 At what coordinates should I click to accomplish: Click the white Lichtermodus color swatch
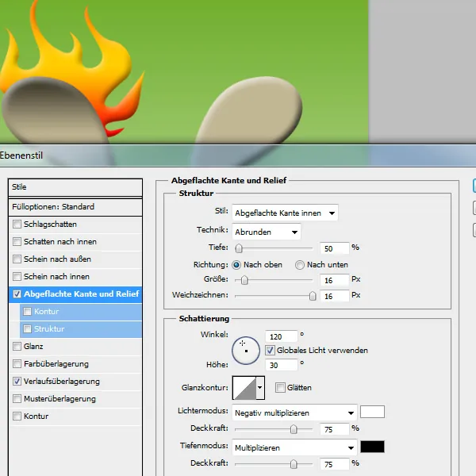[372, 412]
